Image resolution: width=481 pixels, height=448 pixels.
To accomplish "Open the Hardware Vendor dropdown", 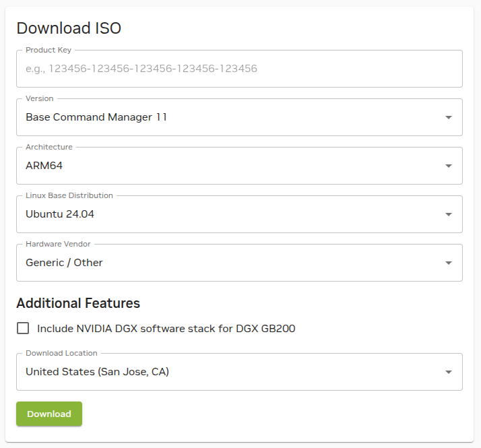I will point(229,263).
